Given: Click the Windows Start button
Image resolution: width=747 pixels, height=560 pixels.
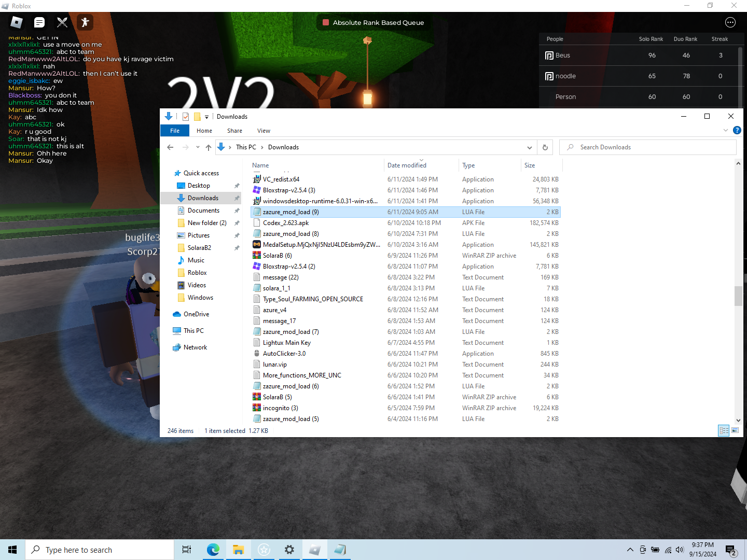Looking at the screenshot, I should click(x=12, y=550).
